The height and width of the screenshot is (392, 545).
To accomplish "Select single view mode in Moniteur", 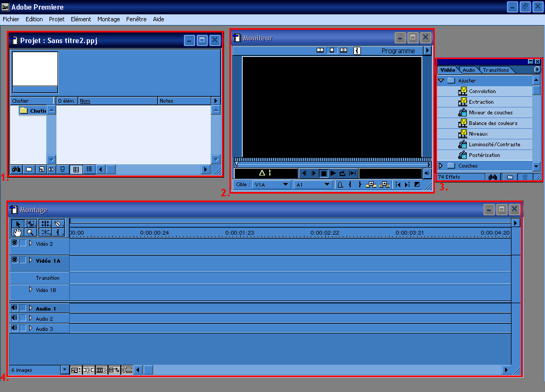I will tap(332, 51).
